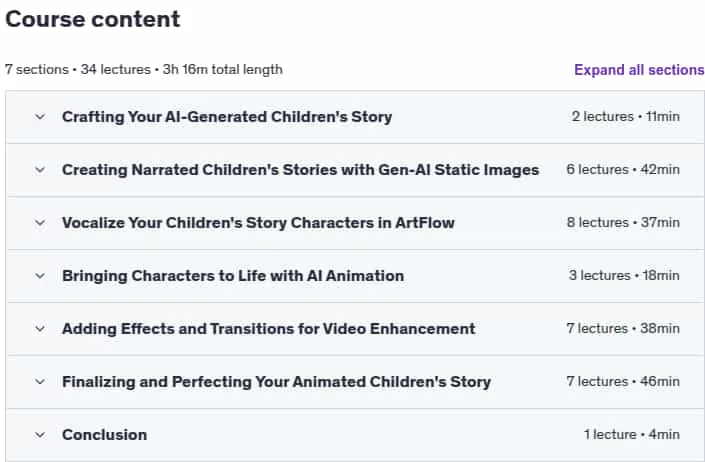Click the 6 lectures • 42min label
This screenshot has height=462, width=705.
coord(623,170)
